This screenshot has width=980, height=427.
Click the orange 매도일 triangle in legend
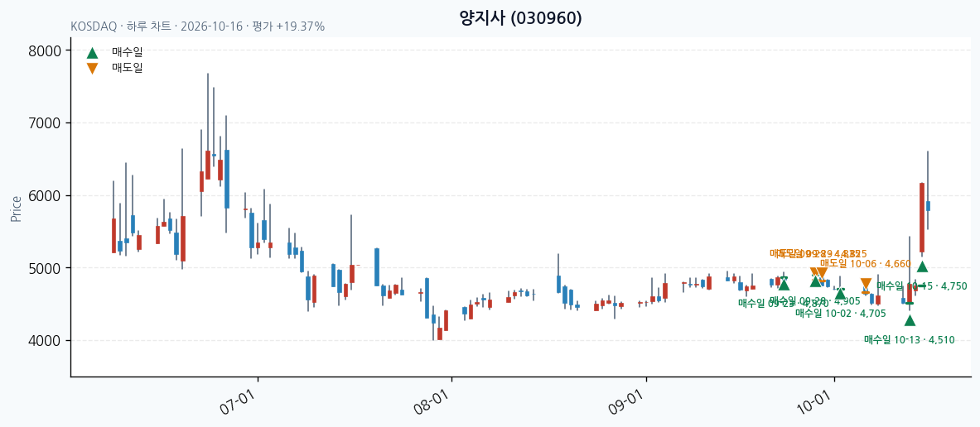pos(92,68)
